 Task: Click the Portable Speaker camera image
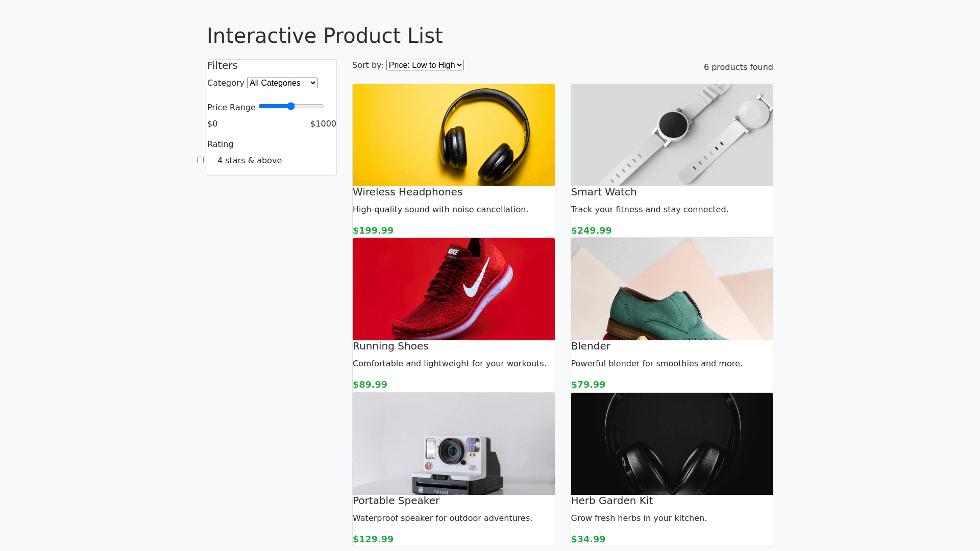coord(453,443)
